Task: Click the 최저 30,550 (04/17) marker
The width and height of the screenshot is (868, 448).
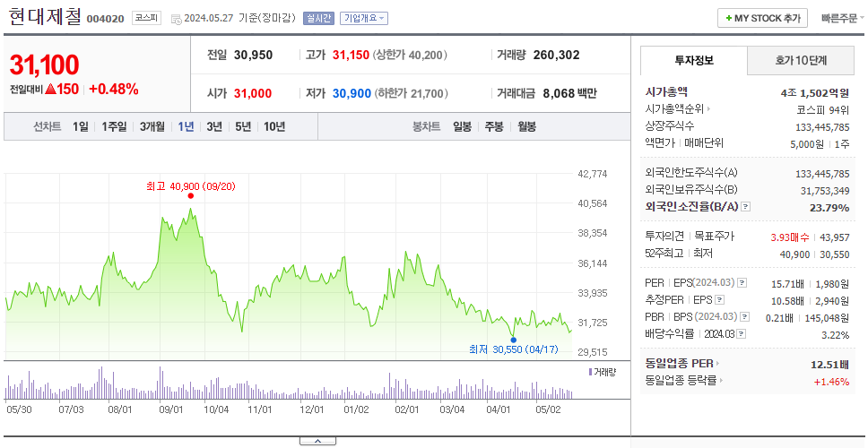Action: tap(514, 349)
